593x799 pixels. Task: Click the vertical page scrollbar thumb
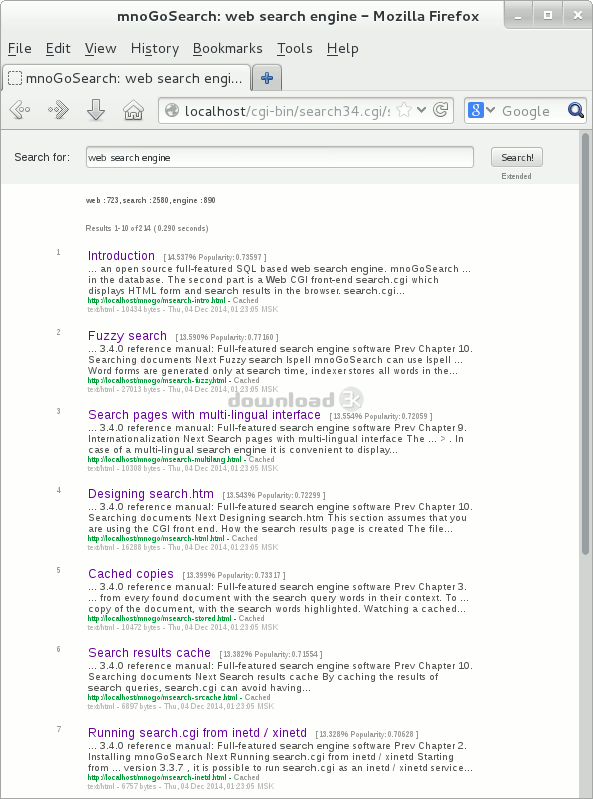pos(585,344)
